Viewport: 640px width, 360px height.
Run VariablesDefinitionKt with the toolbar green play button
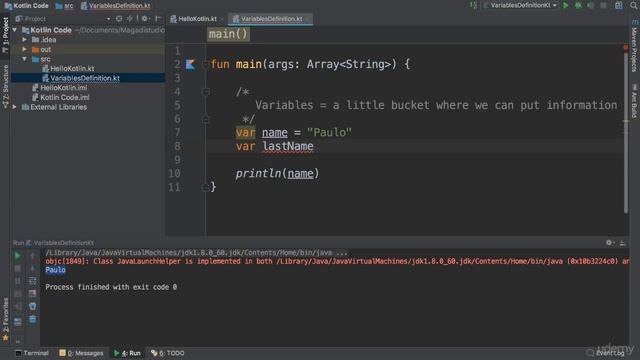coord(566,6)
